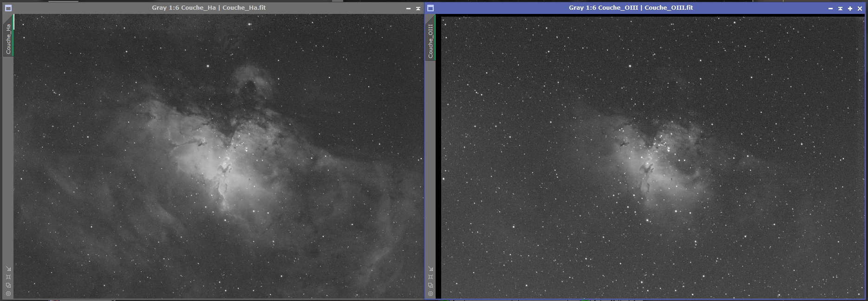Shade the Couche_Ha image window

click(x=418, y=8)
